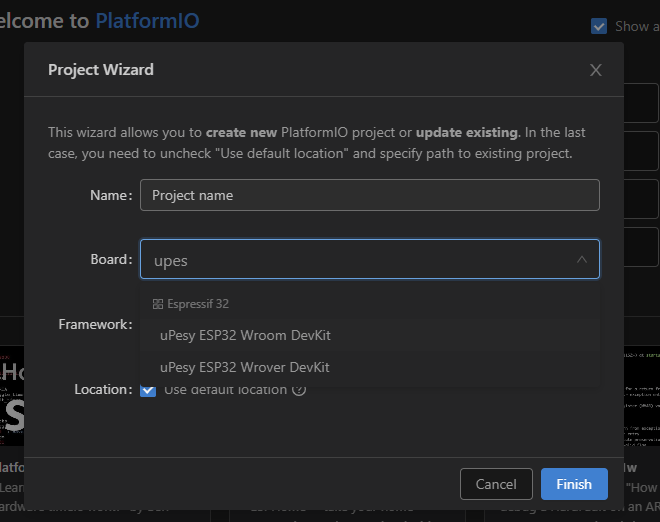Click the Finish button

(x=574, y=484)
